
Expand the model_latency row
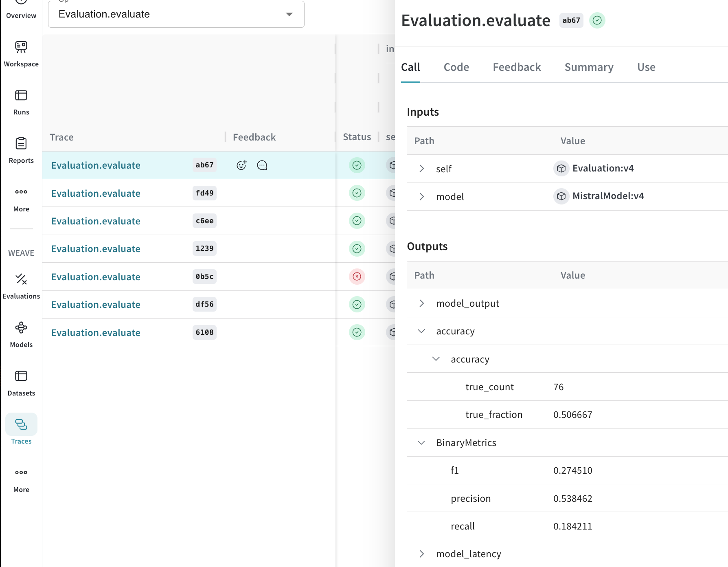coord(421,554)
